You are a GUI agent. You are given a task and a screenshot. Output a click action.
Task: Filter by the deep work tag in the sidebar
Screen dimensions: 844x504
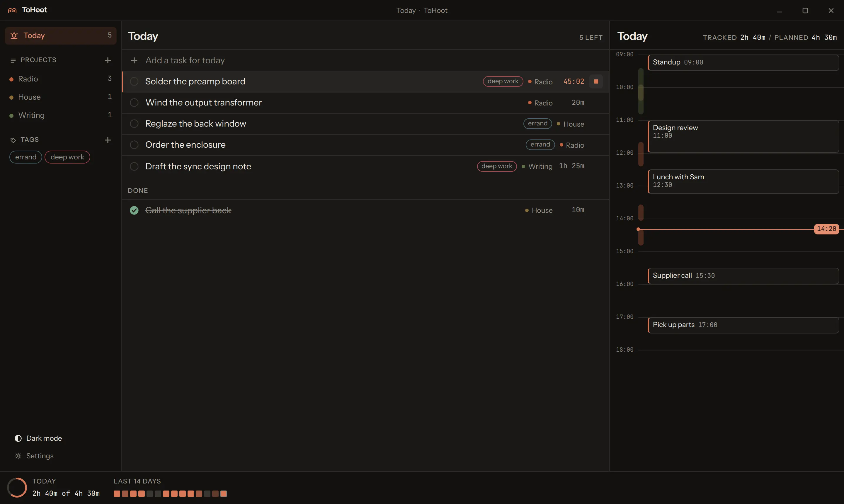(x=67, y=157)
